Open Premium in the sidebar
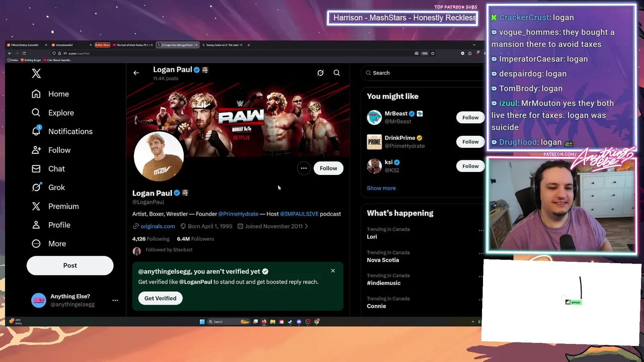Image resolution: width=644 pixels, height=362 pixels. click(x=55, y=206)
